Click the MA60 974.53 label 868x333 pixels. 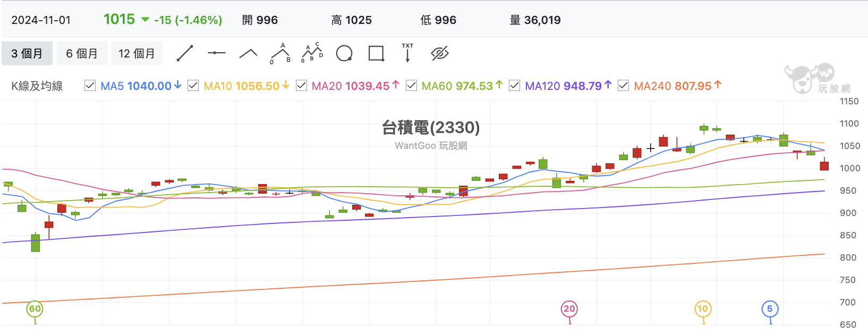click(462, 86)
